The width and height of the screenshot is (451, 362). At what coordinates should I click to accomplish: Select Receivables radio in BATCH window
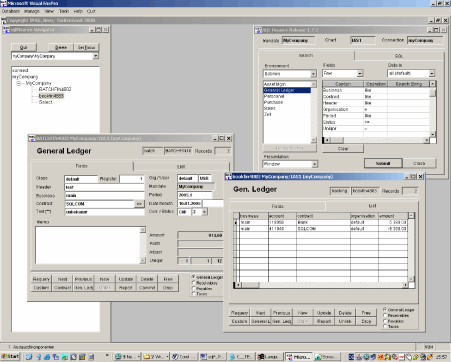click(193, 283)
